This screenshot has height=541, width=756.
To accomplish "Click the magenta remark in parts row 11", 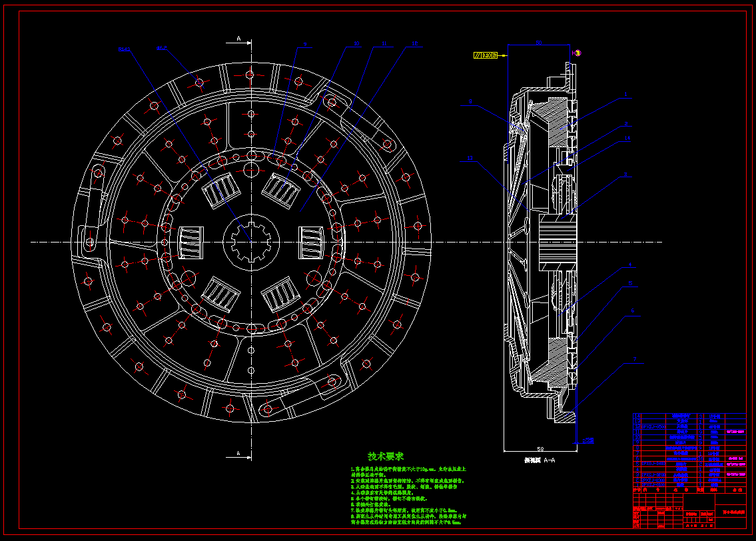I will 736,432.
